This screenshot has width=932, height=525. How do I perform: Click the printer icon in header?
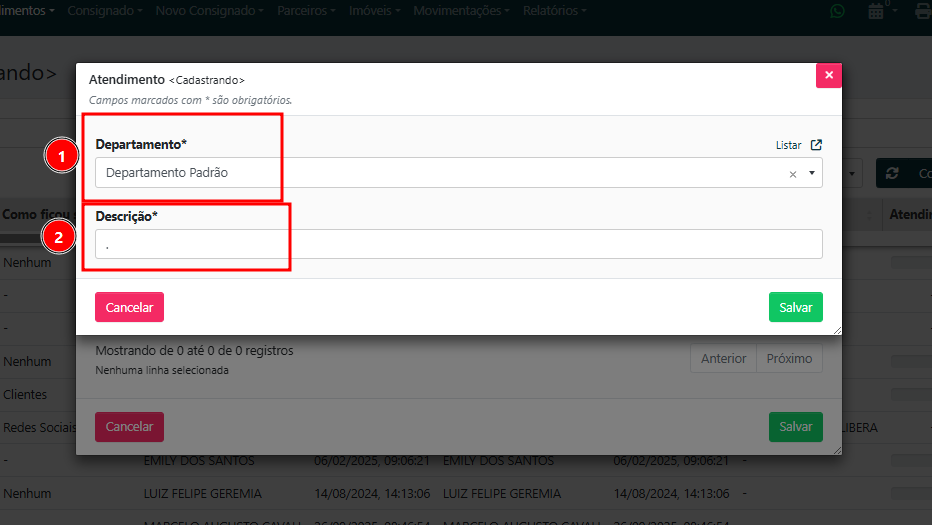coord(922,11)
